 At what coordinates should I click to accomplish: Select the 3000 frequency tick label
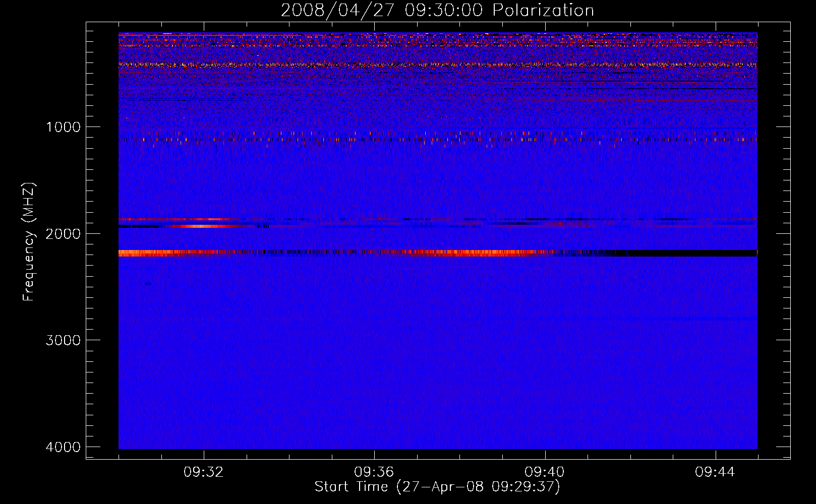tap(63, 340)
